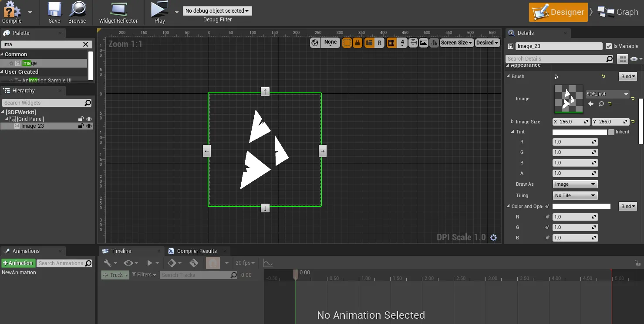Collapse the Tint property
The width and height of the screenshot is (644, 324).
click(512, 132)
